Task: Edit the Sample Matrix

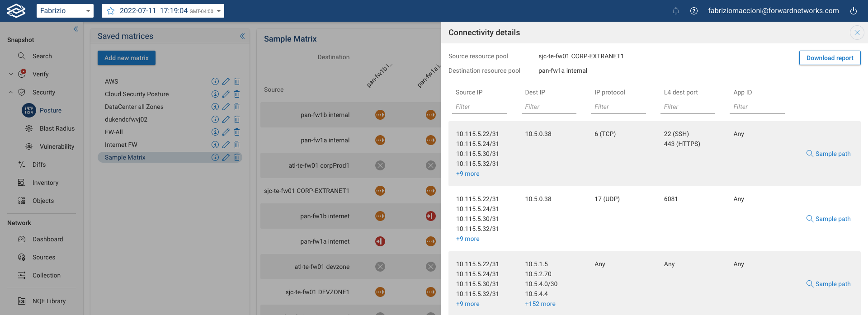Action: click(x=226, y=157)
